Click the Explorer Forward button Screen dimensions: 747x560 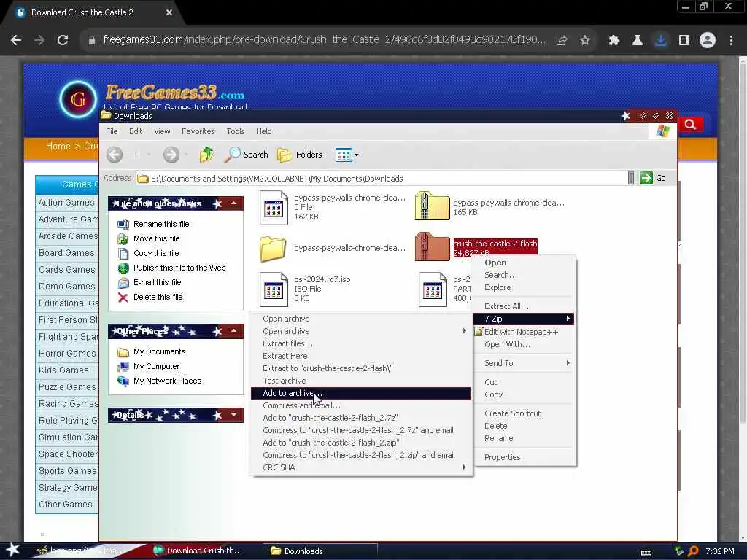pos(171,155)
